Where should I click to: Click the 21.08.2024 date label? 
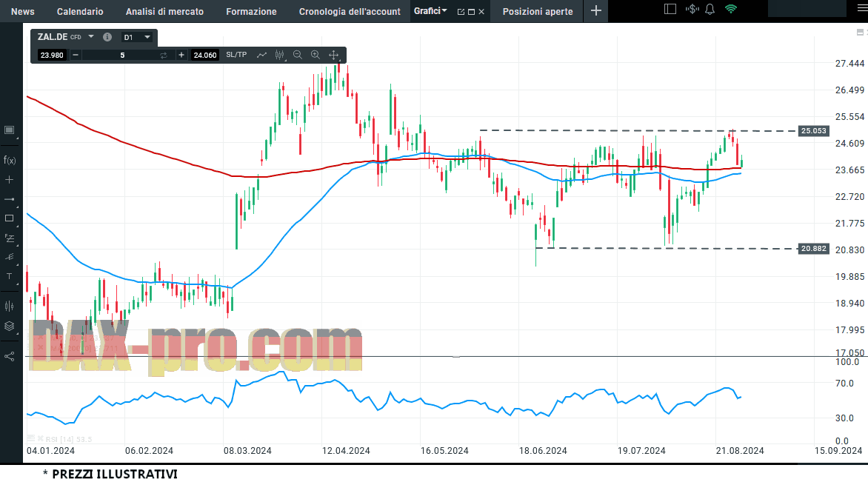740,451
